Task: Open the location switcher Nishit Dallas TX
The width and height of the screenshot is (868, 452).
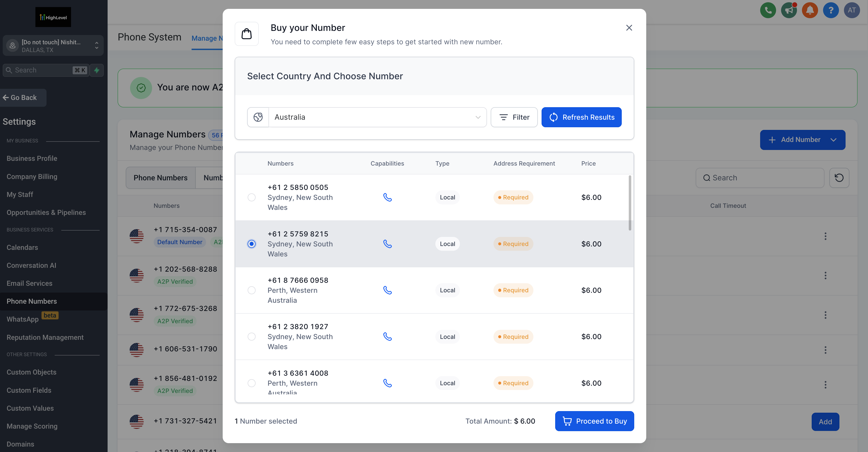Action: 53,45
